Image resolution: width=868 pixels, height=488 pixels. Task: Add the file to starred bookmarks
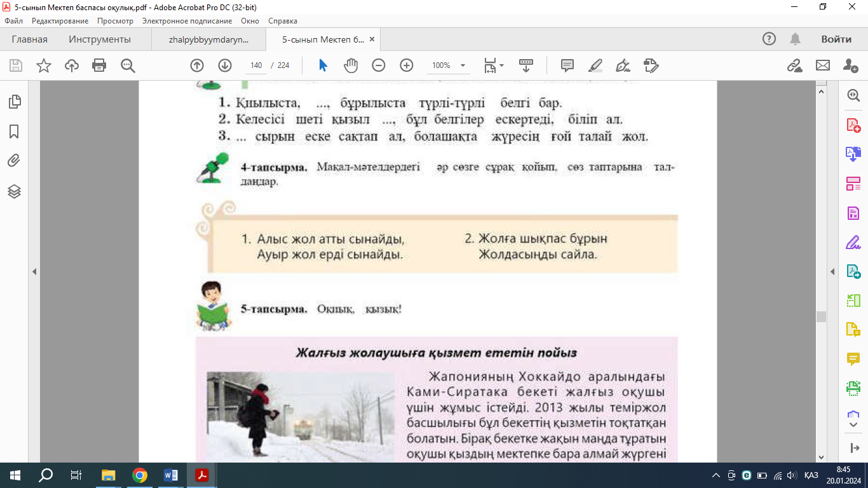(44, 65)
